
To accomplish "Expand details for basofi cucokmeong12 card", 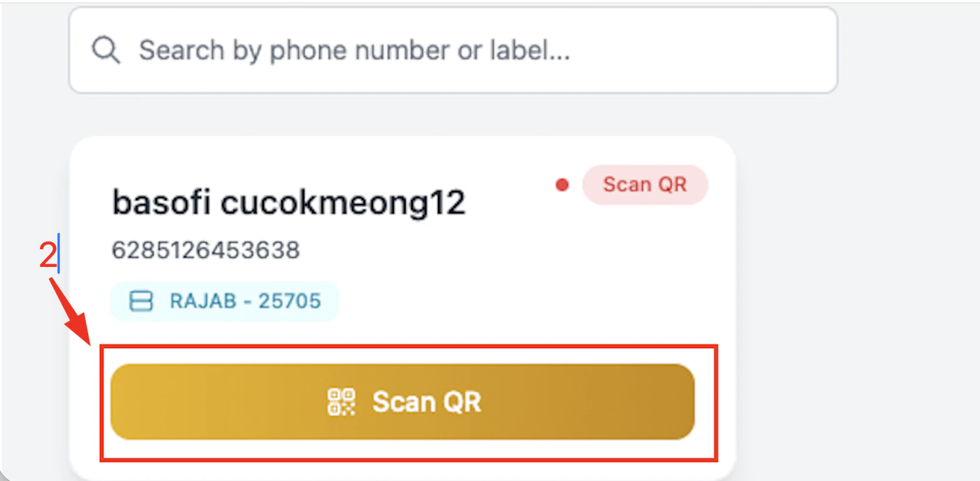I will [289, 202].
